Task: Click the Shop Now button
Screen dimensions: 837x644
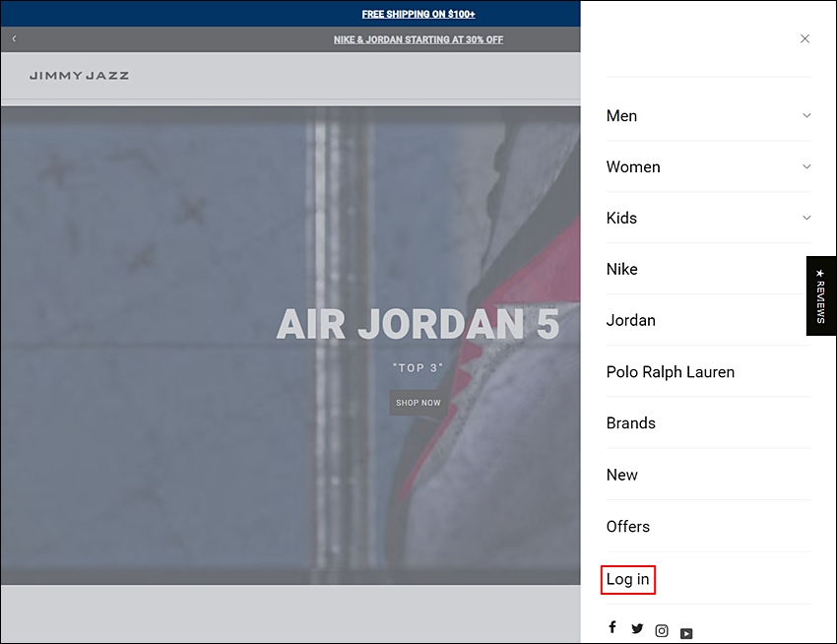Action: coord(418,403)
